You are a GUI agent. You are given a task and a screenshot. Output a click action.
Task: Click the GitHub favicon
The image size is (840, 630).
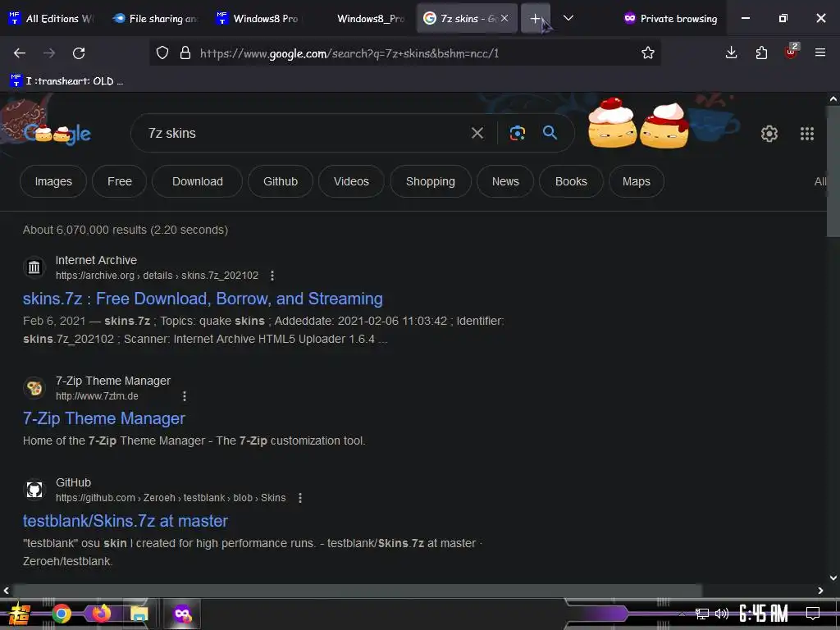coord(34,489)
